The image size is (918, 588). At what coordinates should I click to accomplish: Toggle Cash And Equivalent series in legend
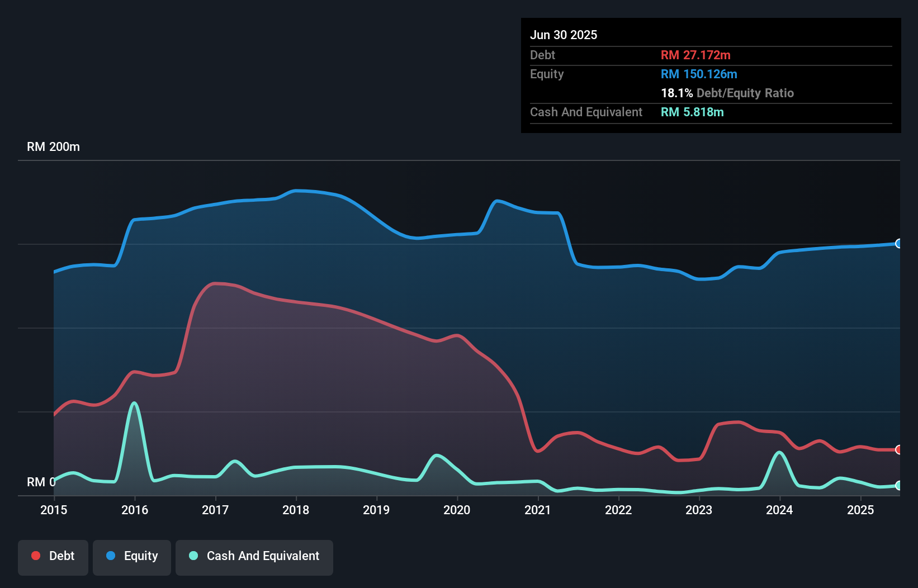pyautogui.click(x=254, y=556)
